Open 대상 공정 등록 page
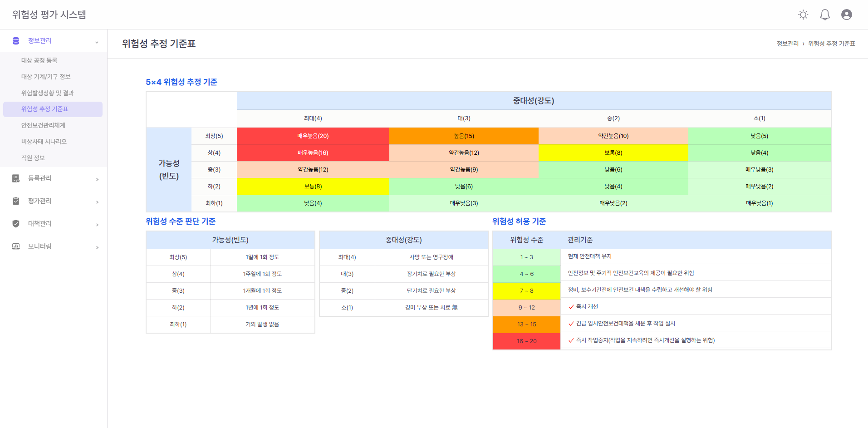 [x=39, y=60]
